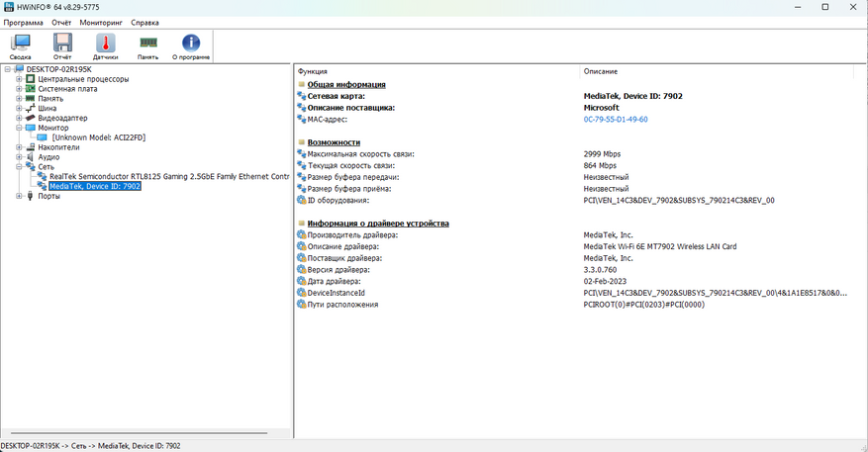This screenshot has height=452, width=868.
Task: Open the Справка menu
Action: point(145,23)
